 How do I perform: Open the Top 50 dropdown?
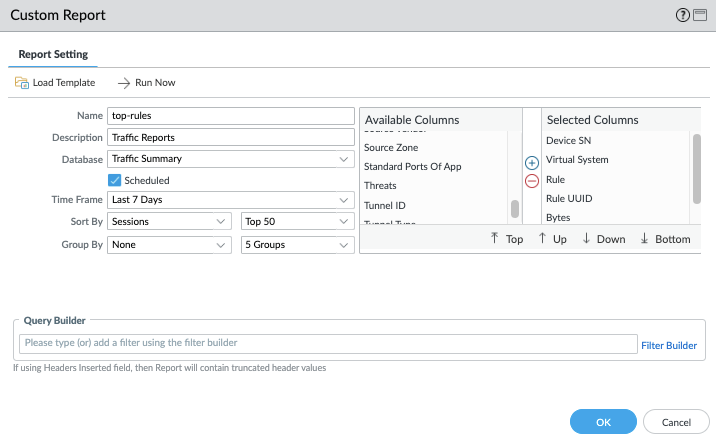coord(298,222)
